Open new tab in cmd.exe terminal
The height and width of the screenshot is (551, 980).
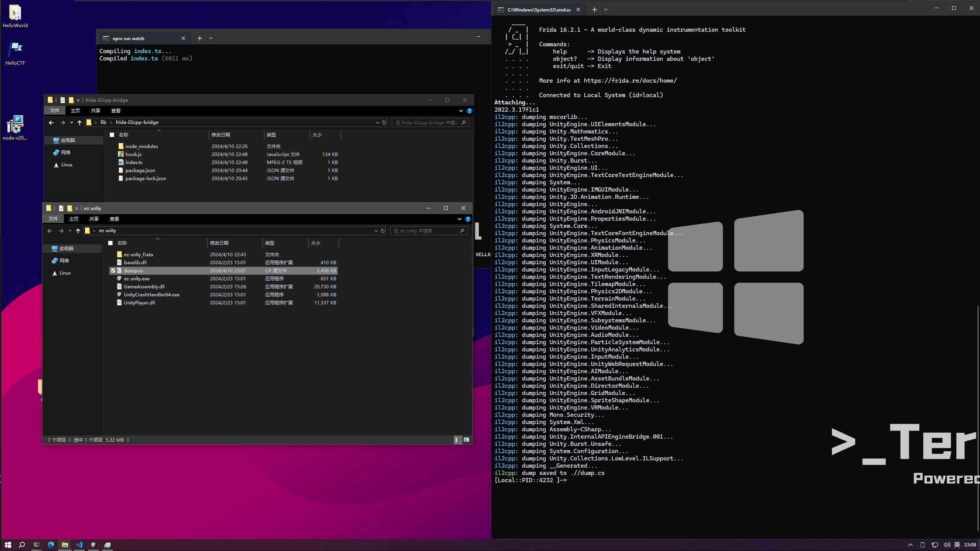click(595, 10)
